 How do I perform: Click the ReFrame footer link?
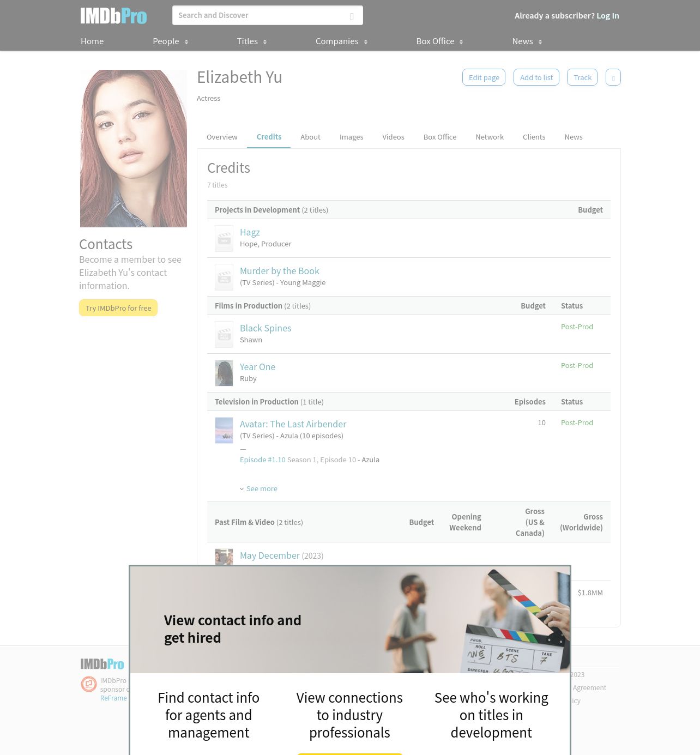point(113,698)
